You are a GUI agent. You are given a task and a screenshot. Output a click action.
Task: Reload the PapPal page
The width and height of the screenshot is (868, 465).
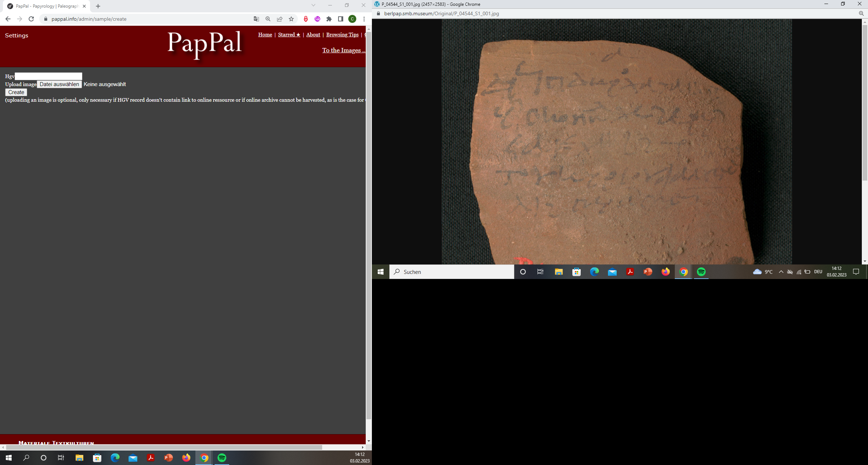coord(31,19)
